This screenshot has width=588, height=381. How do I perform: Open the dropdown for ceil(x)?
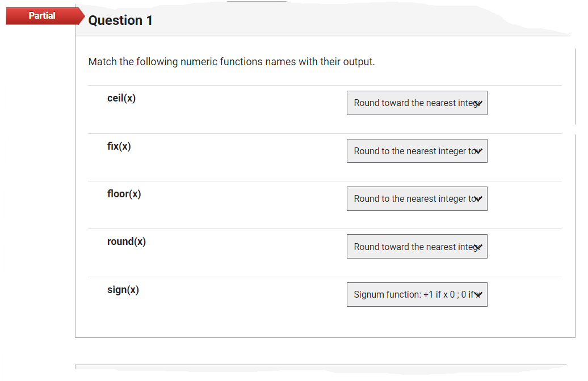click(417, 103)
